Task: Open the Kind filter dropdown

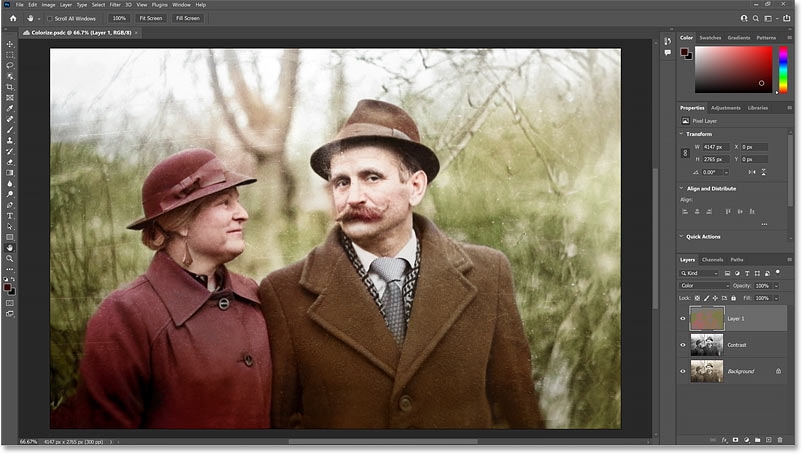Action: tap(699, 274)
